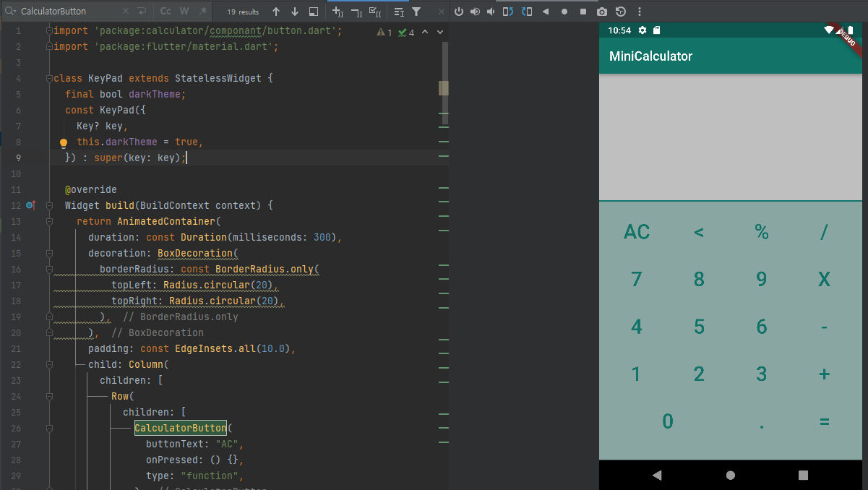Tap number 7 on keypad

click(637, 280)
